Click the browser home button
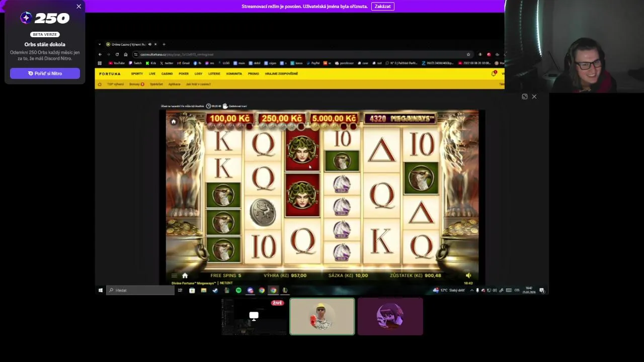Screen dimensions: 644x362 (x=126, y=54)
